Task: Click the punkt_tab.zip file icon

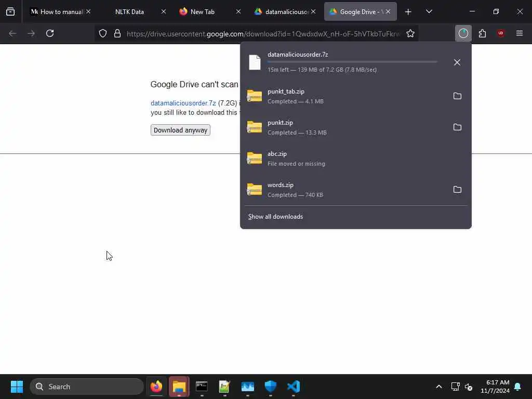Action: coord(255,96)
